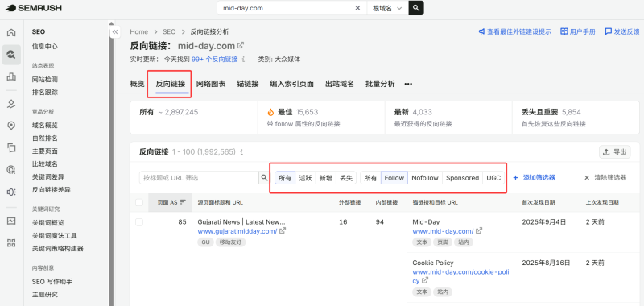This screenshot has width=644, height=306.
Task: Open 反向链接差异 in sidebar
Action: click(x=52, y=190)
